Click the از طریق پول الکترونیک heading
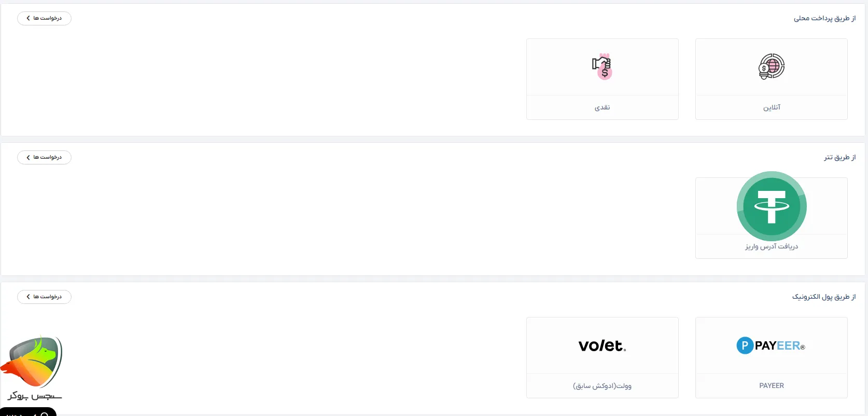 823,297
